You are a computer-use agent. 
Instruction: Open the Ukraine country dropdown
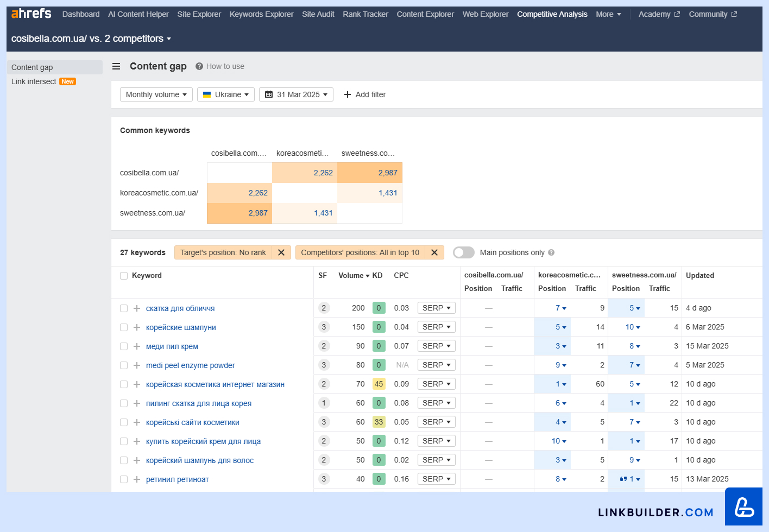226,94
